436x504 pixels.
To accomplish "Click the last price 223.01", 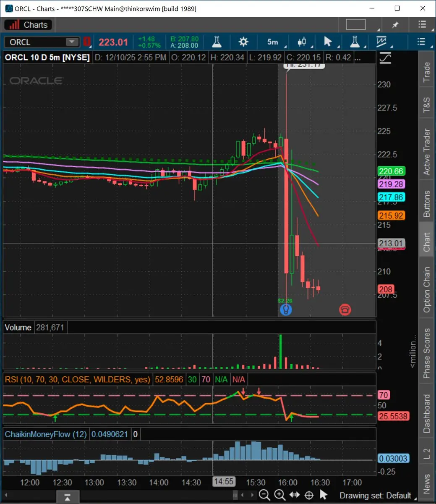I will [x=113, y=42].
